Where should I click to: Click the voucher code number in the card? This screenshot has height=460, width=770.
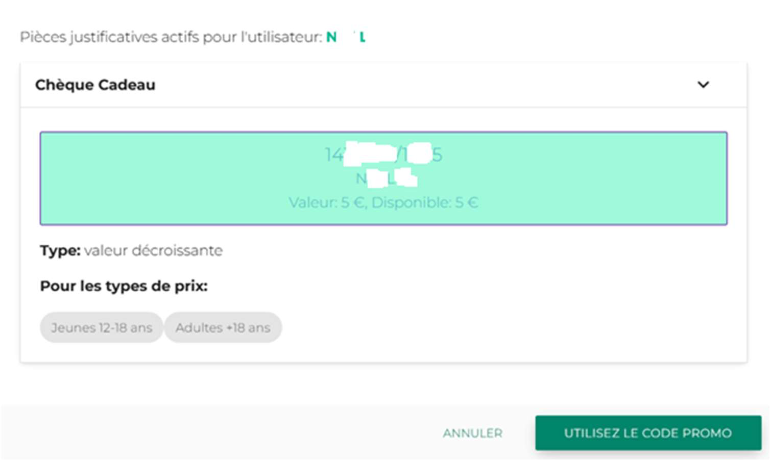pos(384,155)
